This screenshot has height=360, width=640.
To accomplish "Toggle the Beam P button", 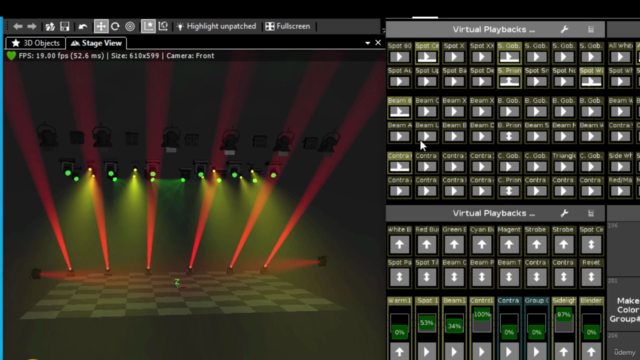I will coord(482,277).
